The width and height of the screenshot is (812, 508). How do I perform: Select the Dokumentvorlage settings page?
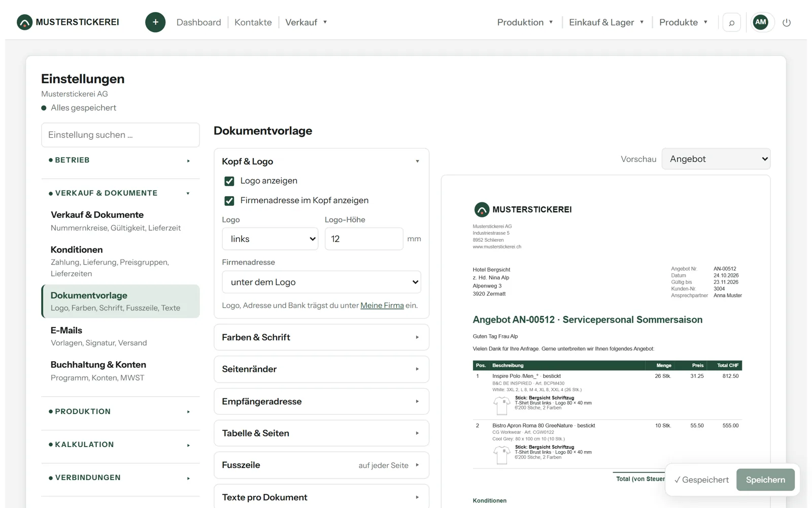click(x=120, y=301)
